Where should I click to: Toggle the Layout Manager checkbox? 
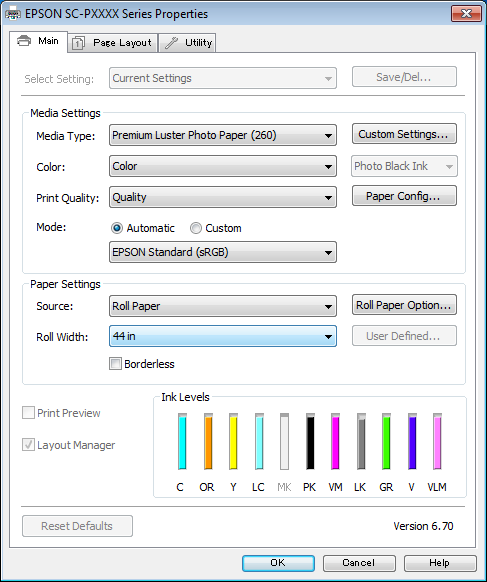[x=28, y=445]
